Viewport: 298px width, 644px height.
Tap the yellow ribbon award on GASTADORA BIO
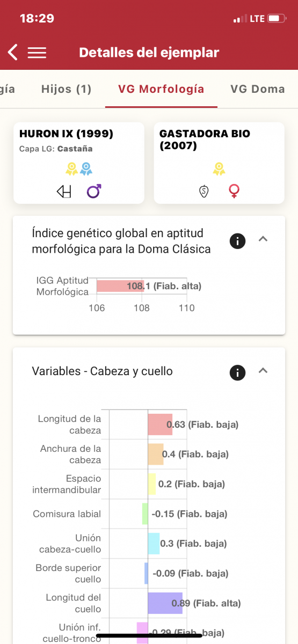219,169
